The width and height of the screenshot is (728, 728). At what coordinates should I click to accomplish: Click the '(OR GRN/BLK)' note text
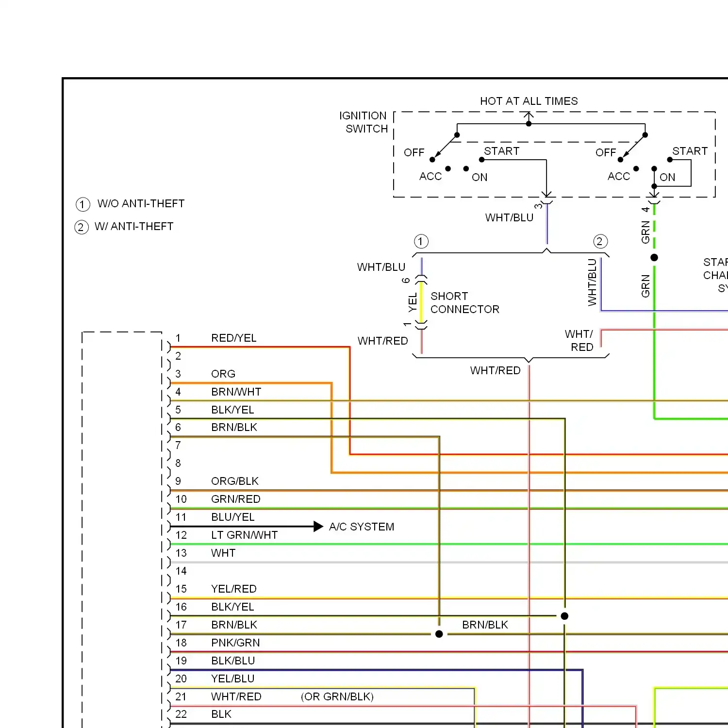pos(337,696)
